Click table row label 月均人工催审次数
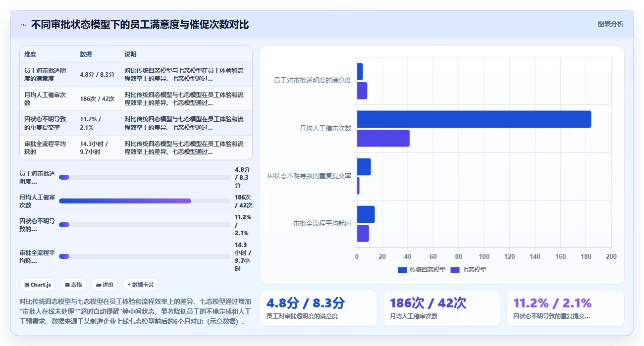Image resolution: width=644 pixels, height=346 pixels. point(45,99)
